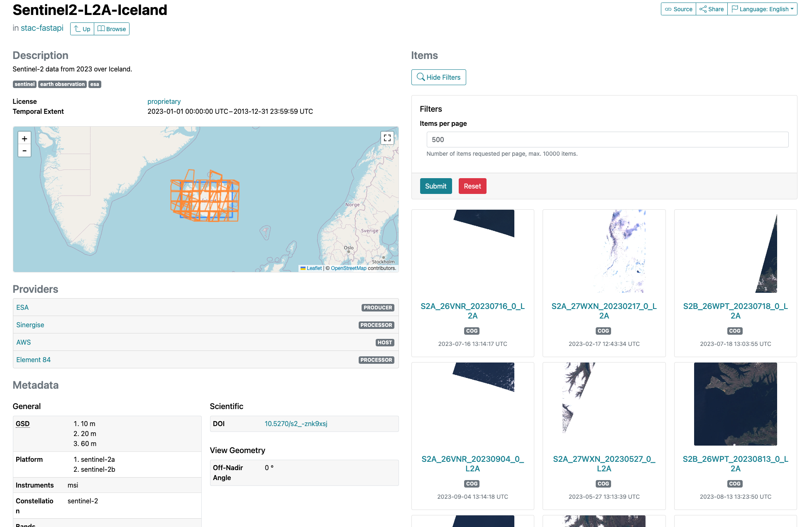Open the stac-fastapi parent link
Image resolution: width=812 pixels, height=527 pixels.
[x=42, y=28]
